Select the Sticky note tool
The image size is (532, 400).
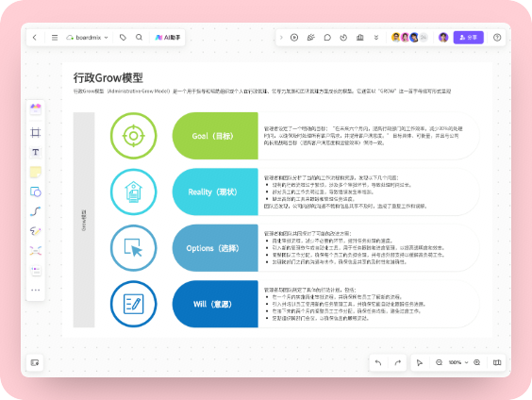click(36, 172)
